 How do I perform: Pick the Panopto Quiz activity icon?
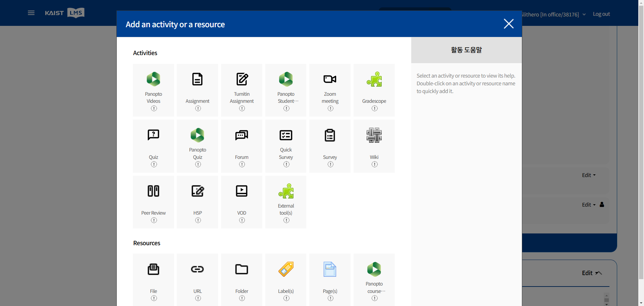(198, 135)
